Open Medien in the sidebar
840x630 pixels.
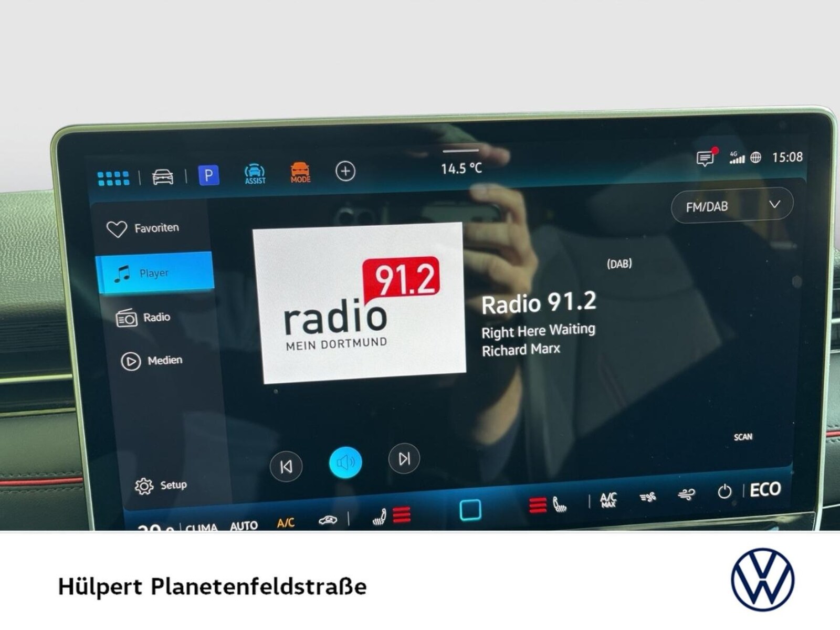point(152,361)
